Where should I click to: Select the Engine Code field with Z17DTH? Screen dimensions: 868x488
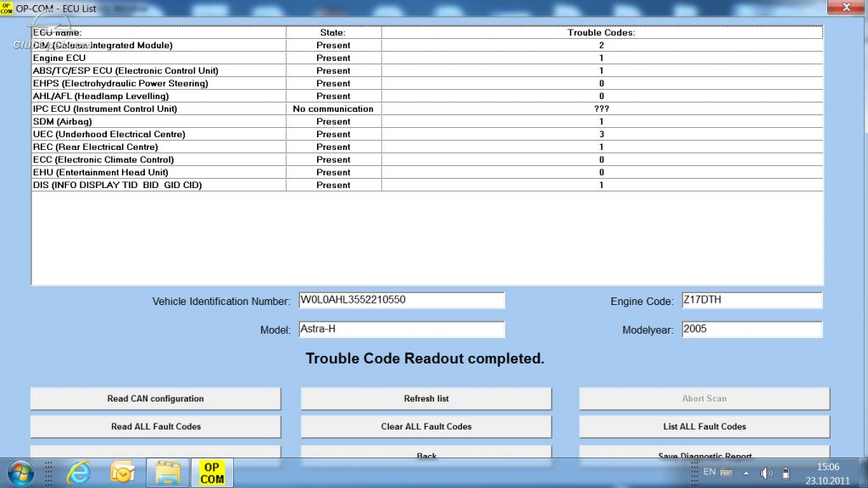pyautogui.click(x=752, y=300)
